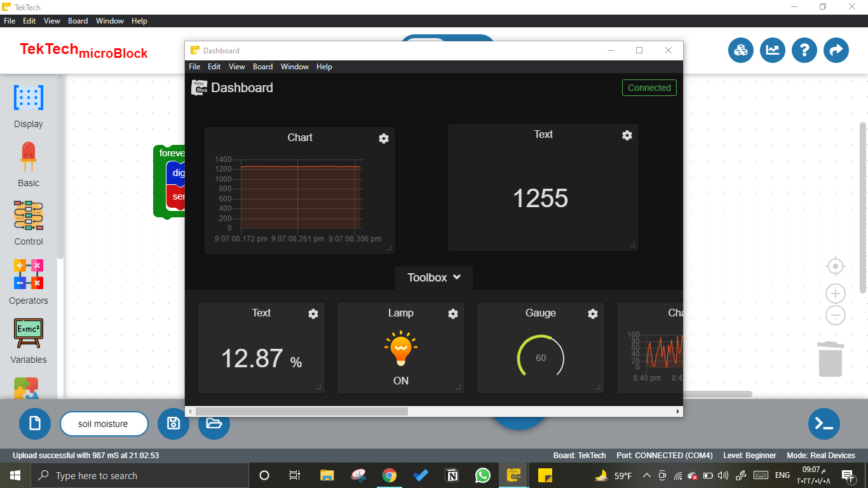
Task: Open Edit menu in the main TekTech window
Action: pos(29,21)
